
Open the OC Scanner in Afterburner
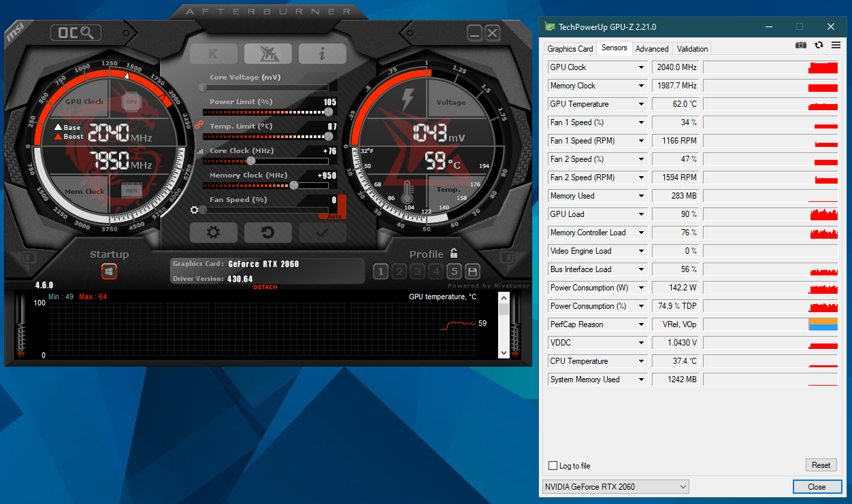pos(76,32)
